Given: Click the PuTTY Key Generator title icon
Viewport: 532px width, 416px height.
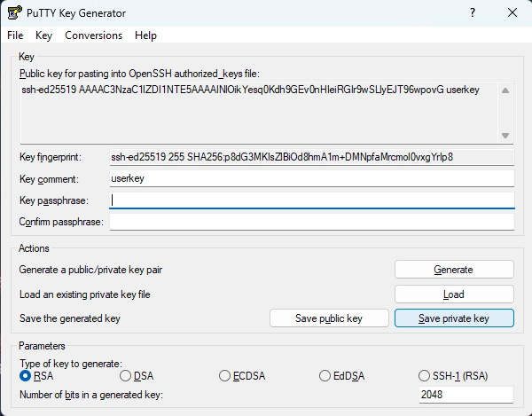Looking at the screenshot, I should 14,13.
